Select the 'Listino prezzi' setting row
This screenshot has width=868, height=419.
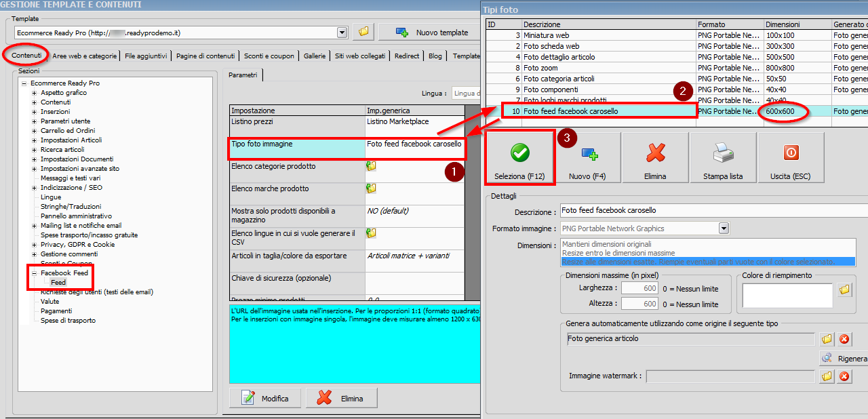347,126
